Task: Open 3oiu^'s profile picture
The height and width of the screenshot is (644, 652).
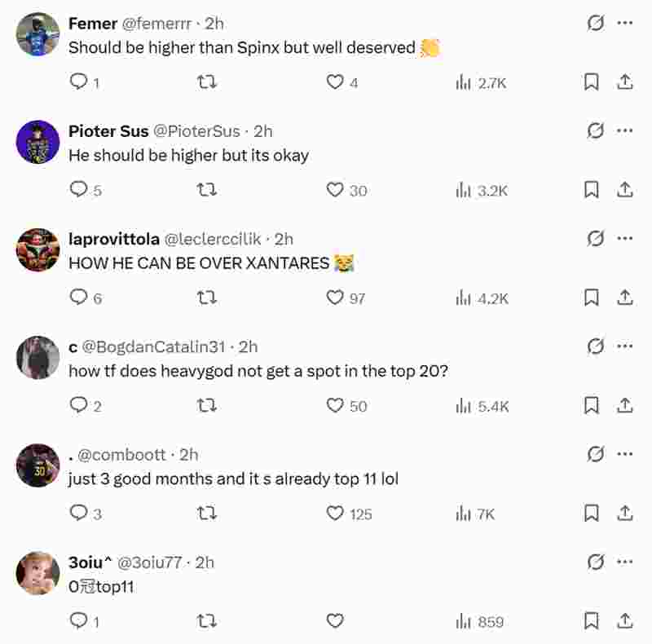Action: pos(37,573)
